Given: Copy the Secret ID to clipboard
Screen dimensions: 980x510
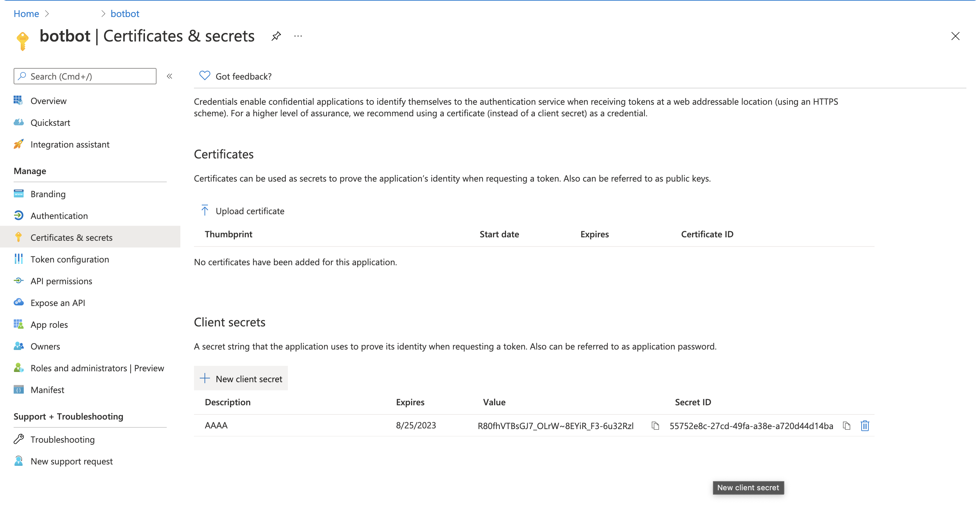Looking at the screenshot, I should [847, 426].
